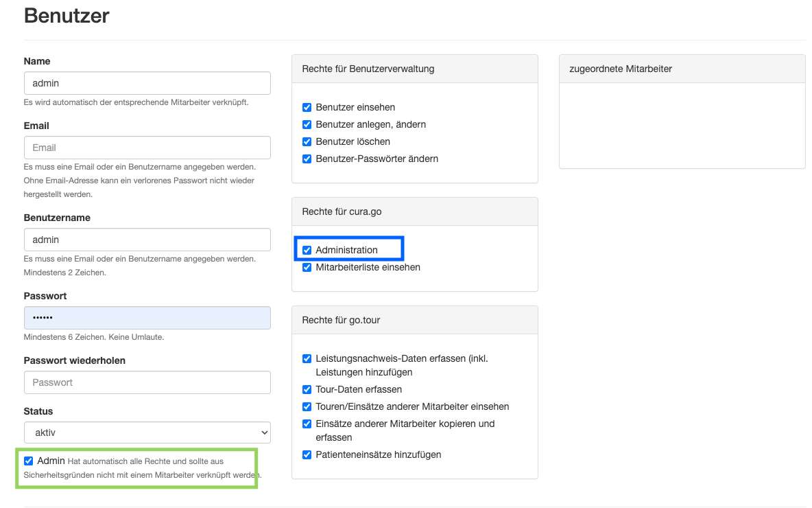Open the Status dropdown showing aktiv

(147, 432)
